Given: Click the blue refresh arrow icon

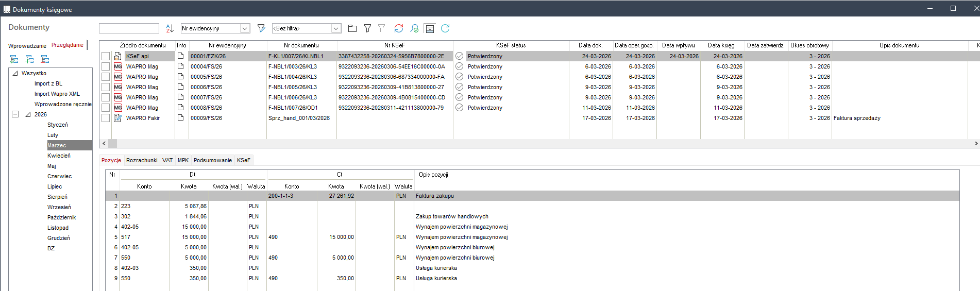Looking at the screenshot, I should click(x=445, y=28).
